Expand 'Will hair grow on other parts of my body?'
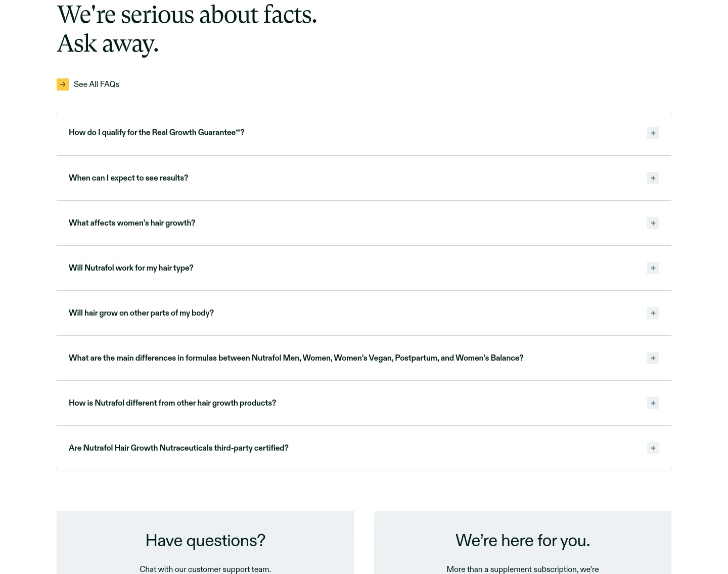Screen dimensions: 728x574 click(x=364, y=313)
